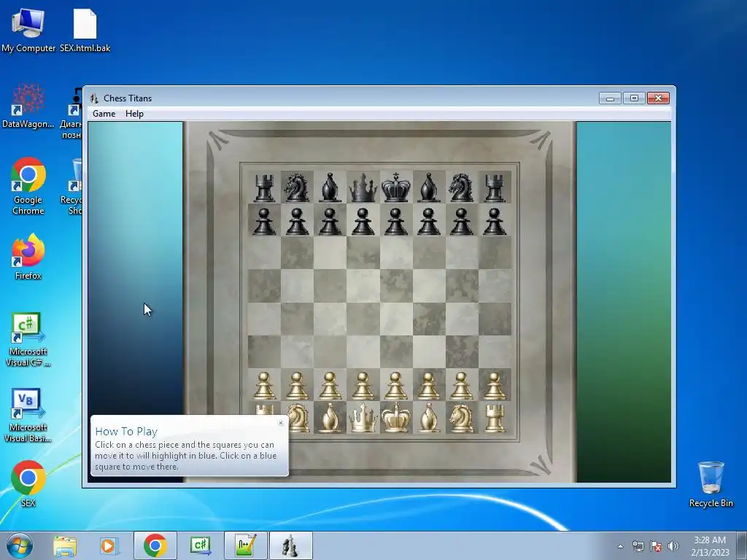Image resolution: width=747 pixels, height=560 pixels.
Task: Select the white knight next to the right rook
Action: pyautogui.click(x=461, y=418)
